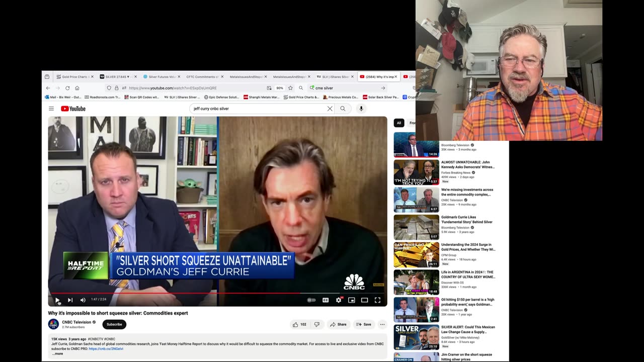Viewport: 644px width, 362px height.
Task: Clear the YouTube search text
Action: pos(330,109)
